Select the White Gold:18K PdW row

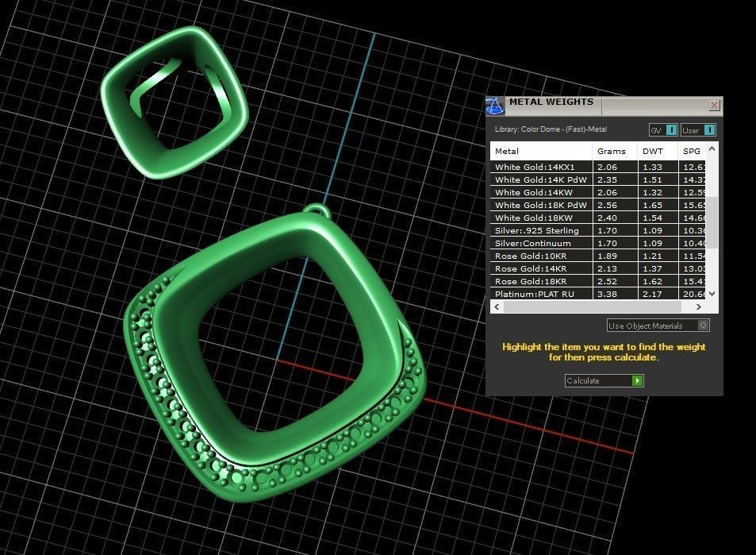(598, 205)
